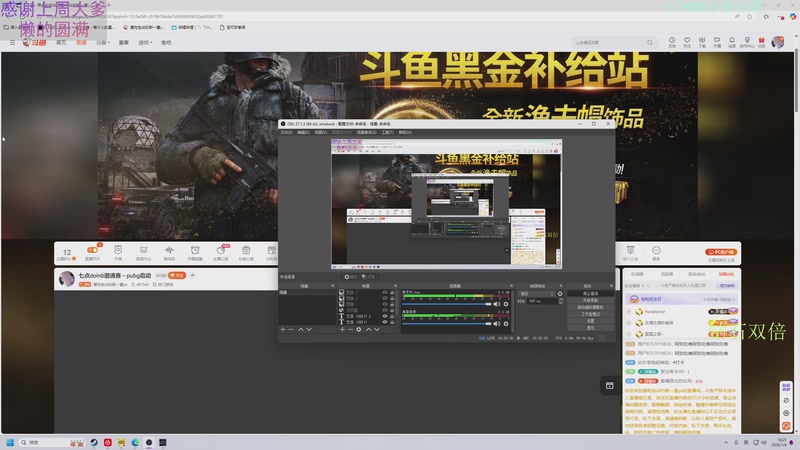Screen dimensions: 800x450
Task: Click OBS start virtual camera button
Action: pyautogui.click(x=590, y=307)
